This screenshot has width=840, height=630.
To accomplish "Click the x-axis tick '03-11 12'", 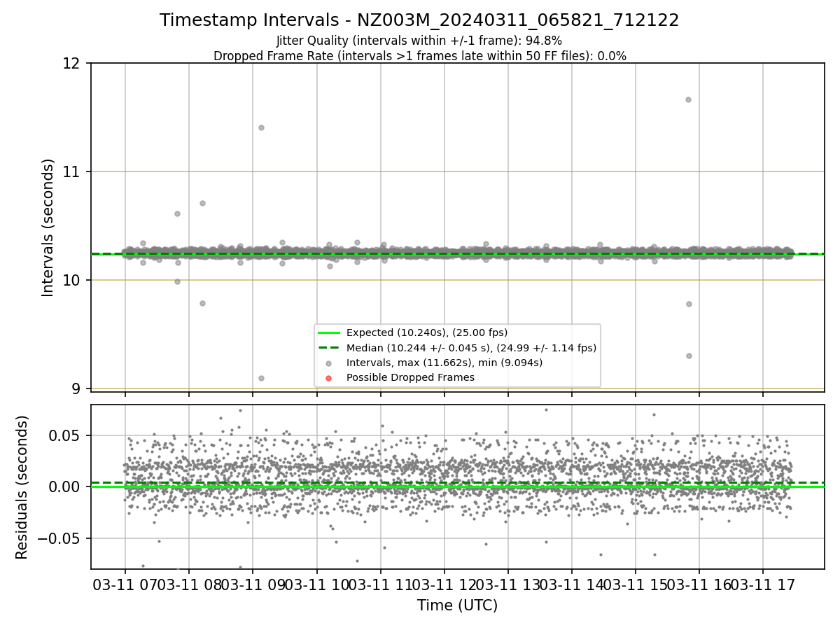I will coord(444,584).
